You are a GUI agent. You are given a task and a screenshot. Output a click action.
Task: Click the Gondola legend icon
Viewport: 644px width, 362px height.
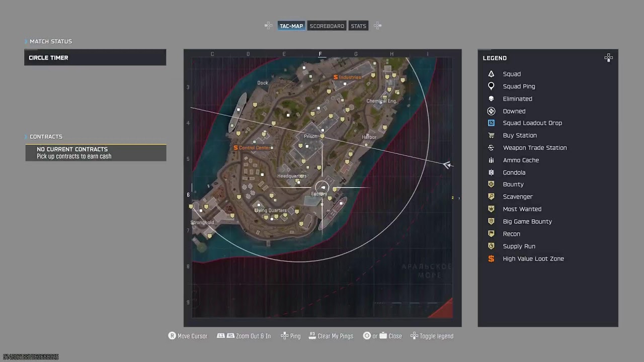491,172
